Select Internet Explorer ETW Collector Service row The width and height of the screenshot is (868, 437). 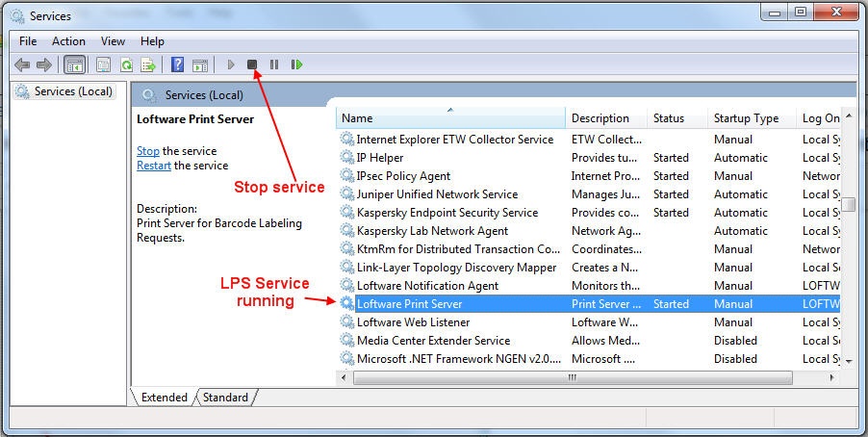[x=588, y=139]
